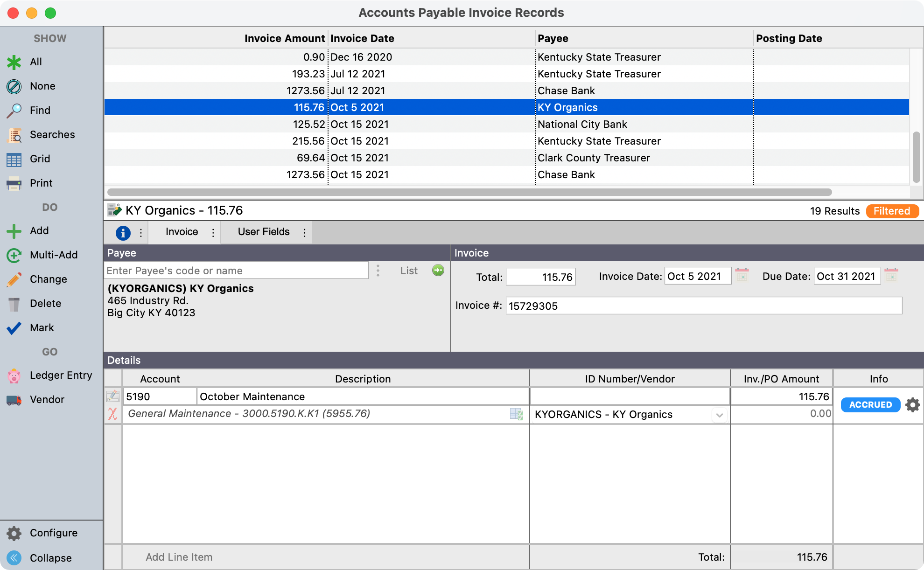Screen dimensions: 924x570
Task: Go to Vendor truck icon
Action: 14,400
